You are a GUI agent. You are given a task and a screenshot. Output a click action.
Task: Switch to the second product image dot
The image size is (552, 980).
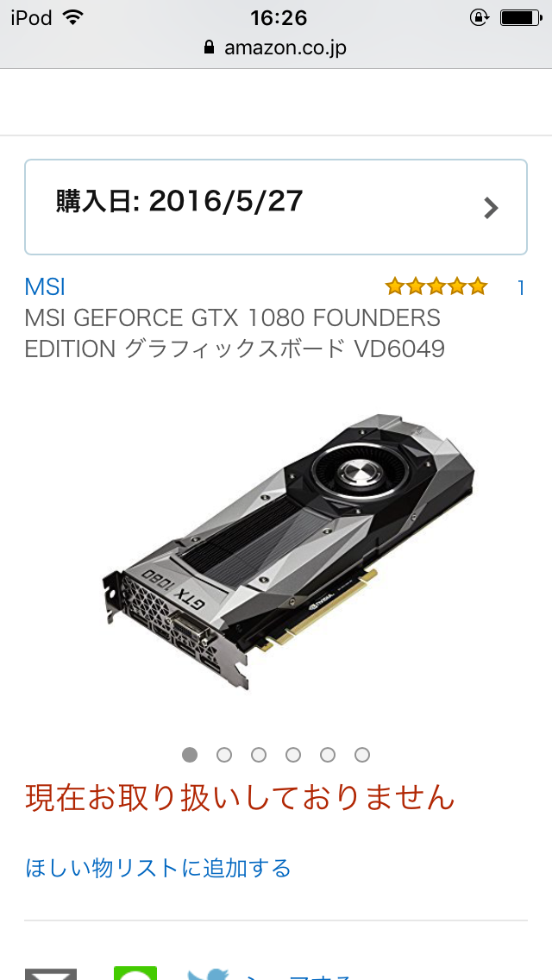[x=224, y=755]
